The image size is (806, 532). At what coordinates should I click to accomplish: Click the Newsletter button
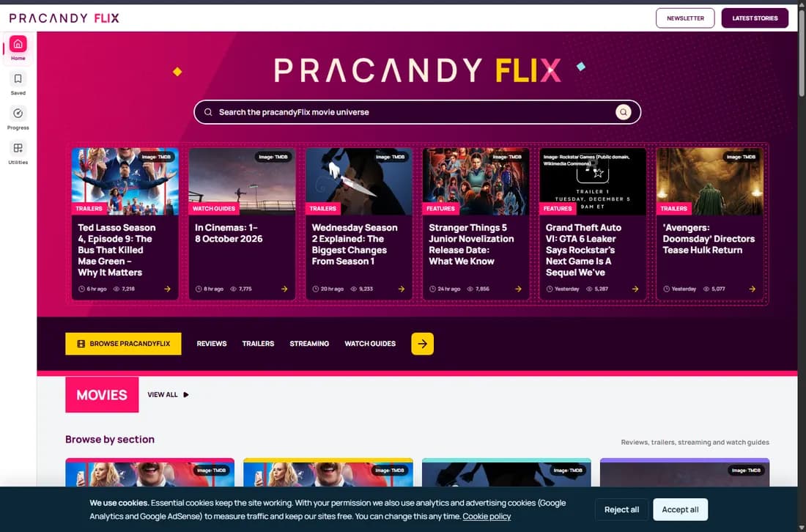[x=684, y=18]
